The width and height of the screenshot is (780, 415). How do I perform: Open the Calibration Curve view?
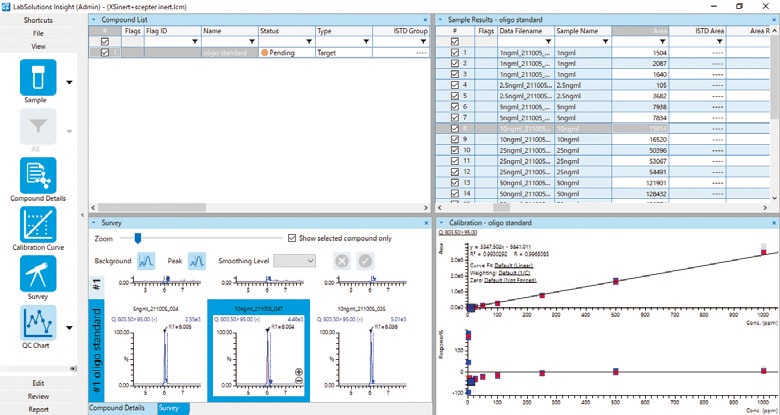(x=38, y=225)
